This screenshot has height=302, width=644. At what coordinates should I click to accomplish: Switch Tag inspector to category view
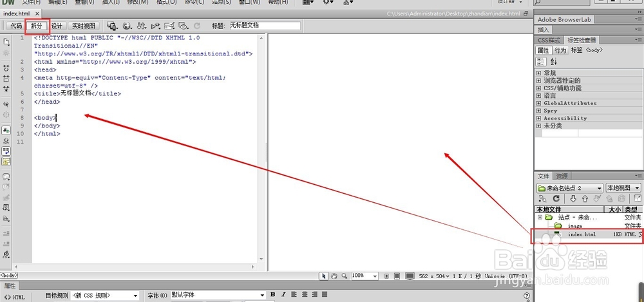[x=542, y=62]
